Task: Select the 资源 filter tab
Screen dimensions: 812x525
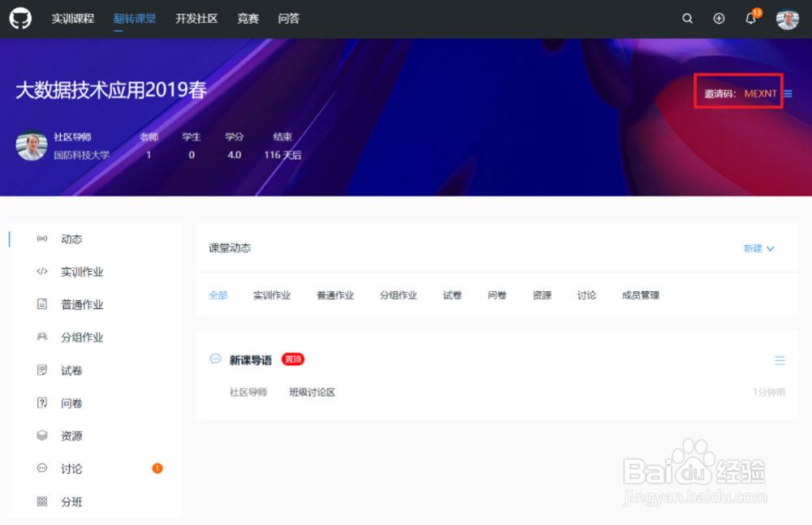Action: (x=542, y=295)
